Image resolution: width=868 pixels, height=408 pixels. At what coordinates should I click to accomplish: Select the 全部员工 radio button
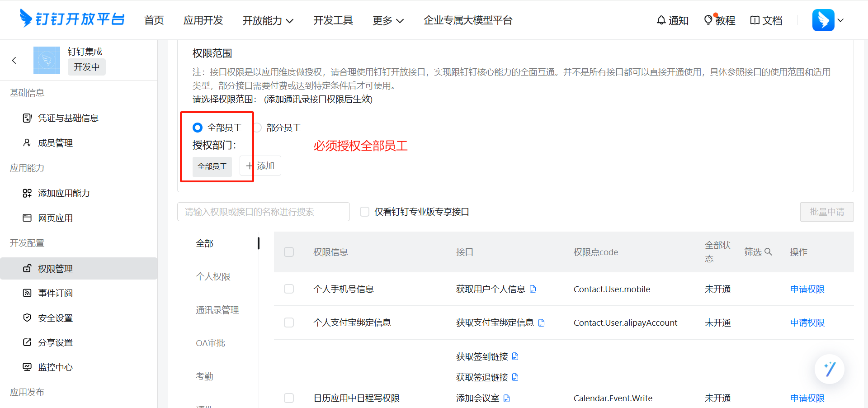[x=198, y=128]
